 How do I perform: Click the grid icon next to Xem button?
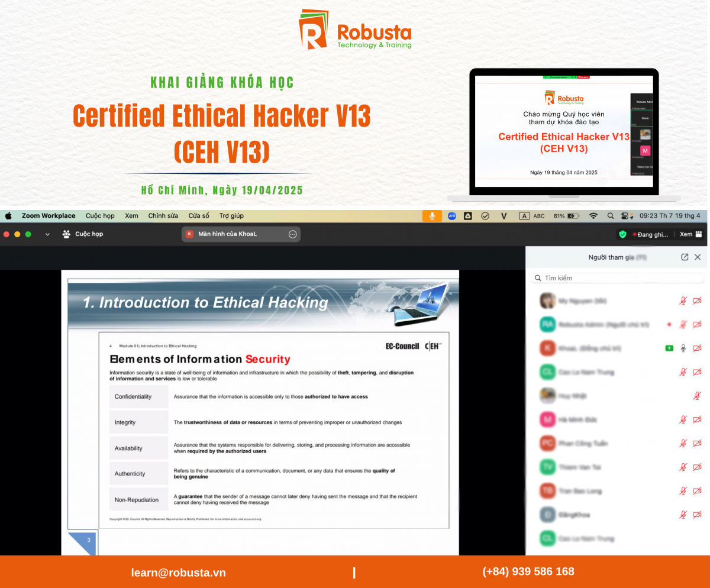(x=699, y=234)
